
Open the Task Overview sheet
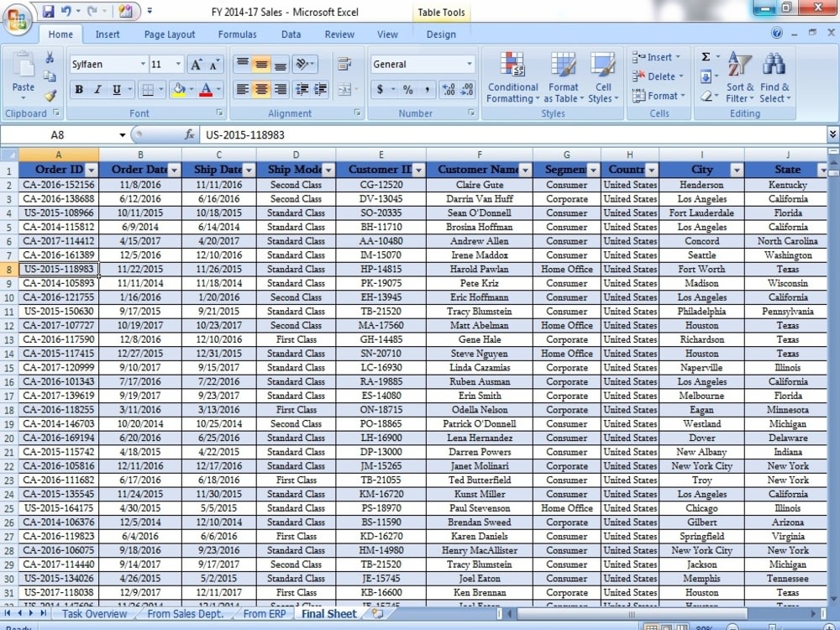pos(94,614)
